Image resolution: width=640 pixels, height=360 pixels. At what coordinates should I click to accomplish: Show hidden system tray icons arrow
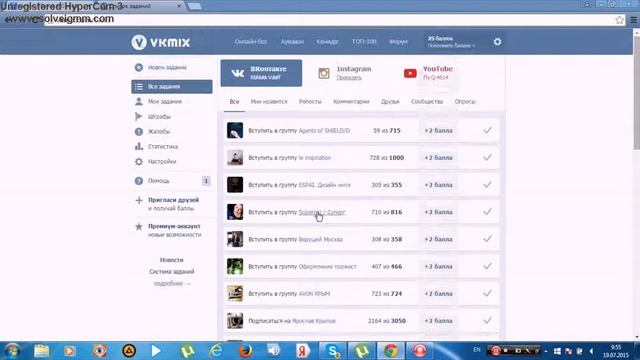(546, 351)
